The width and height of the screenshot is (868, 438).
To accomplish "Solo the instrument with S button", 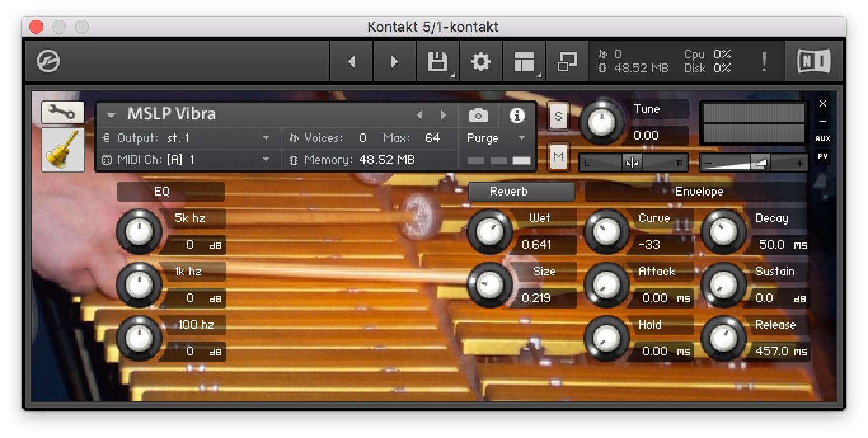I will (558, 116).
